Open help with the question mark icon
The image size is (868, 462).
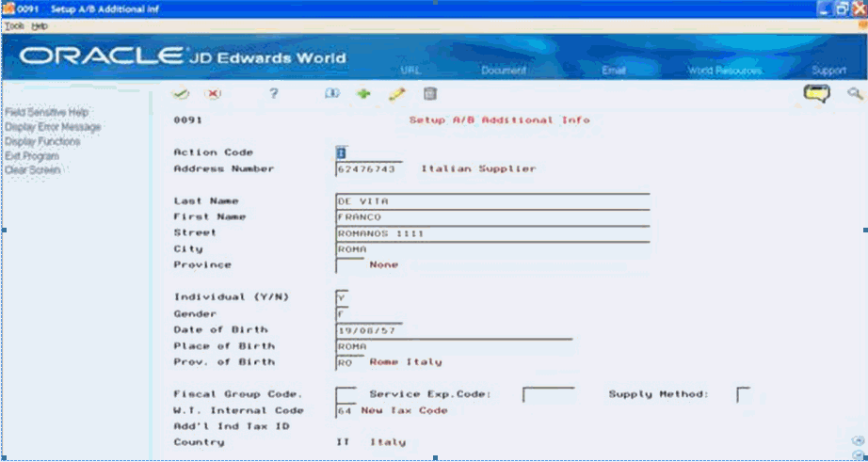pos(272,94)
